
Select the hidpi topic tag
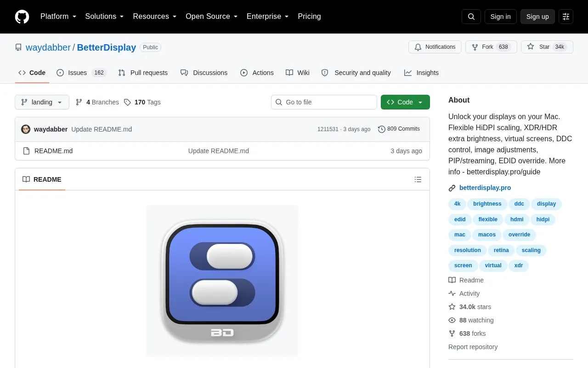pos(543,219)
